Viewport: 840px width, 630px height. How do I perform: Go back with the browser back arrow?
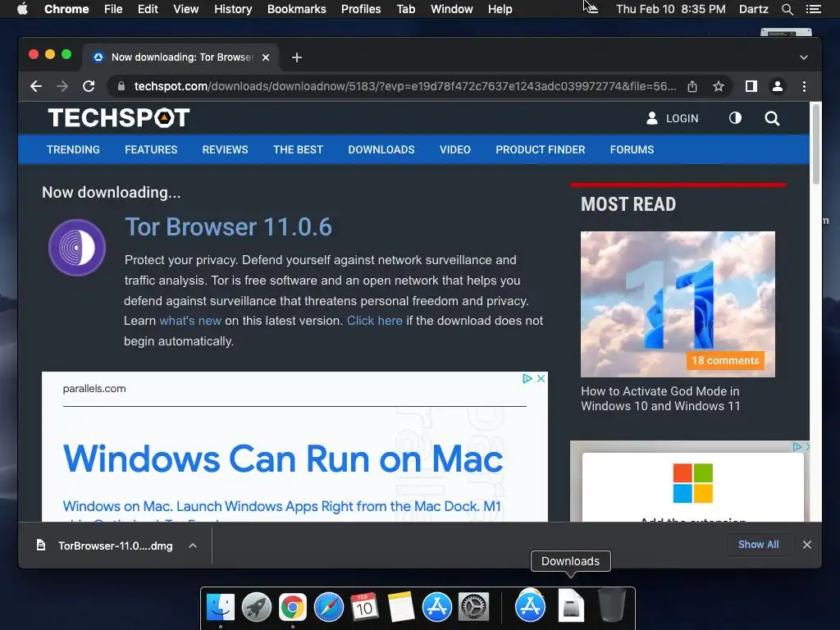[36, 86]
